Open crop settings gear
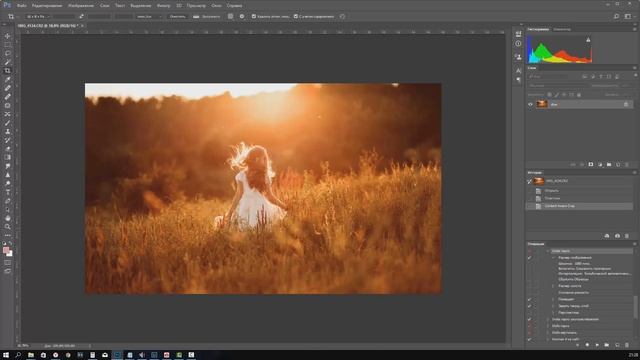The width and height of the screenshot is (640, 360). point(242,16)
